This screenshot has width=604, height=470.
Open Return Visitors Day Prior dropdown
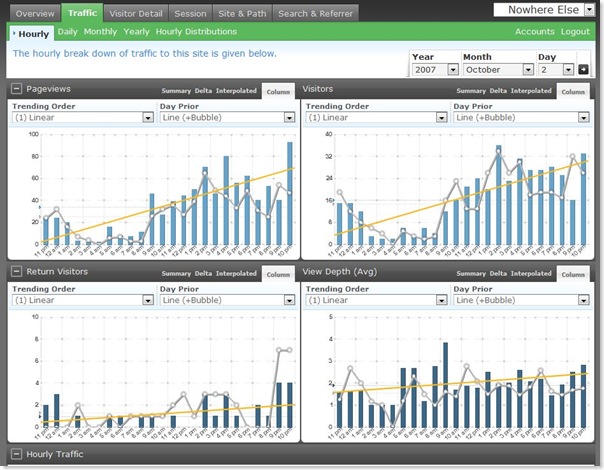point(227,300)
